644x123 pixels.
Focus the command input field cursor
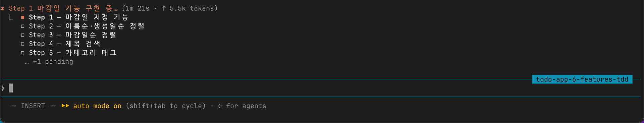pyautogui.click(x=11, y=88)
